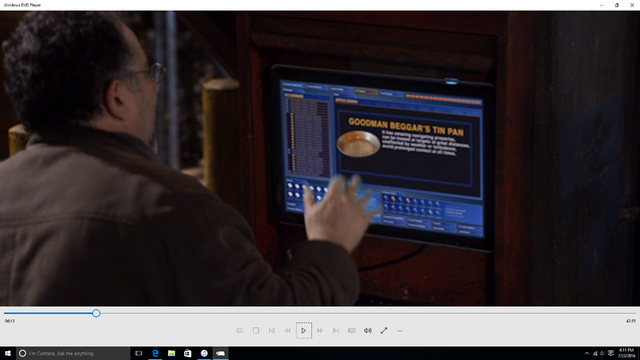The height and width of the screenshot is (360, 640).
Task: Open File Explorer from taskbar
Action: [x=171, y=353]
